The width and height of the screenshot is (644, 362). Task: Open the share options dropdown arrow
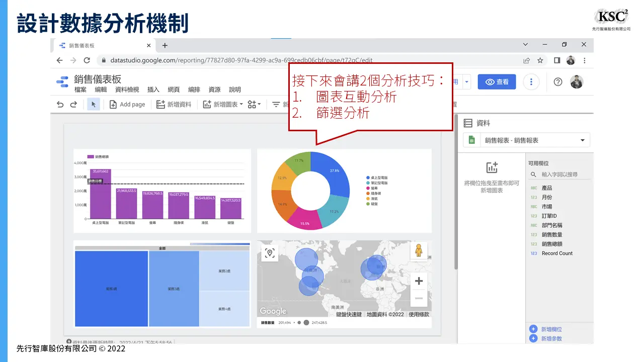(x=466, y=82)
